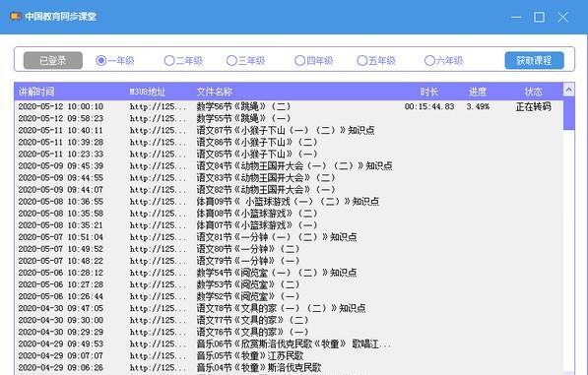Select row 语文82节《动物王国开大会》(一)
The height and width of the screenshot is (375, 588).
(289, 190)
